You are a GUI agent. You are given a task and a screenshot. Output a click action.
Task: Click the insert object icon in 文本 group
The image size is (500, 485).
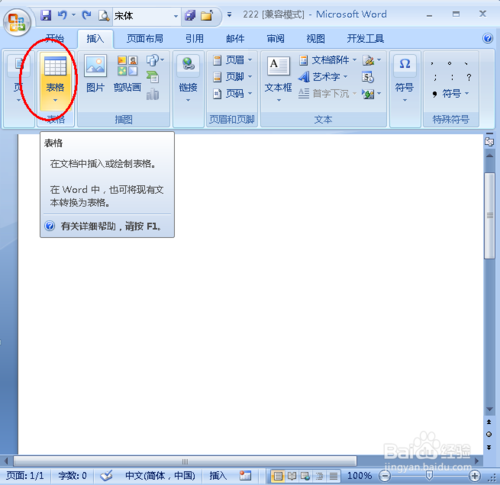pos(371,94)
